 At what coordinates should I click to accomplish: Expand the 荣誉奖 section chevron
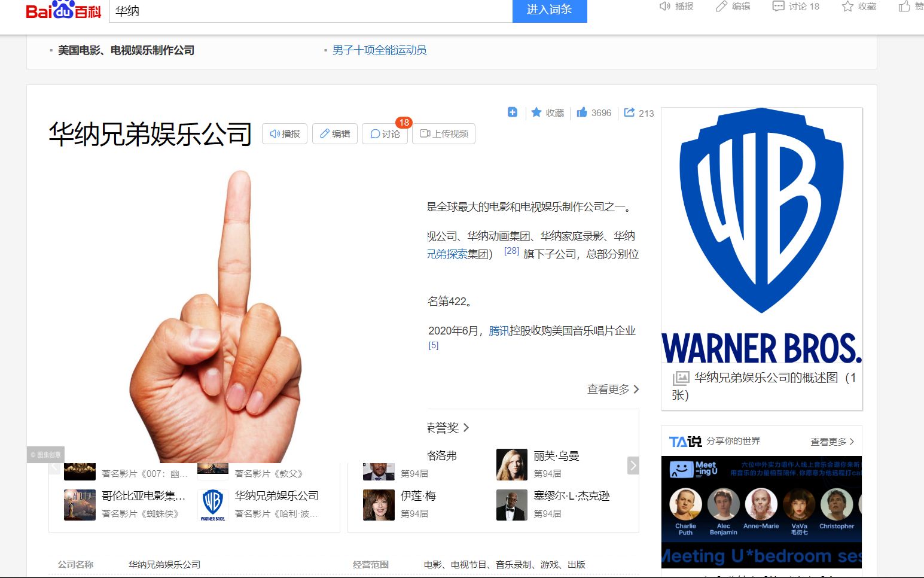coord(466,428)
